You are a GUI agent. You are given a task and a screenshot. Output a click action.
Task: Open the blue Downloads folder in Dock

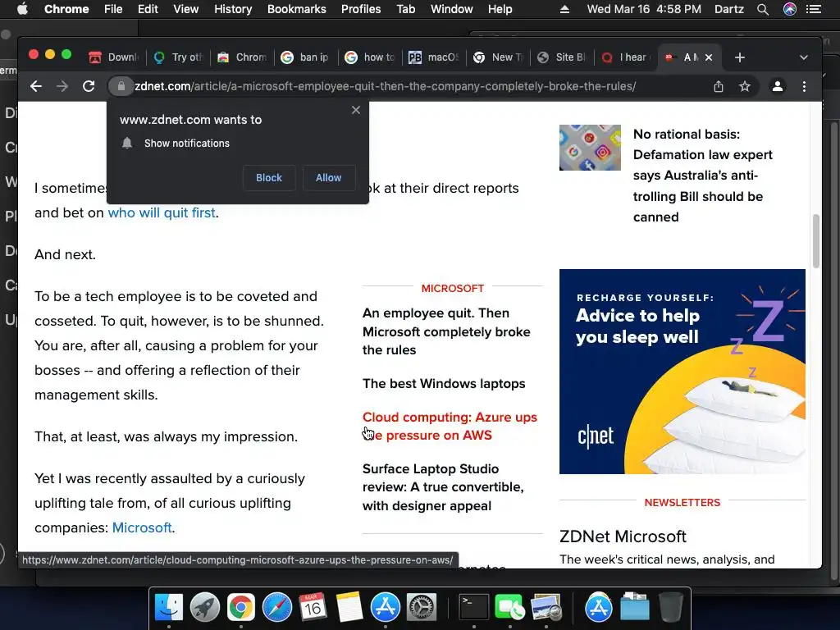point(635,608)
